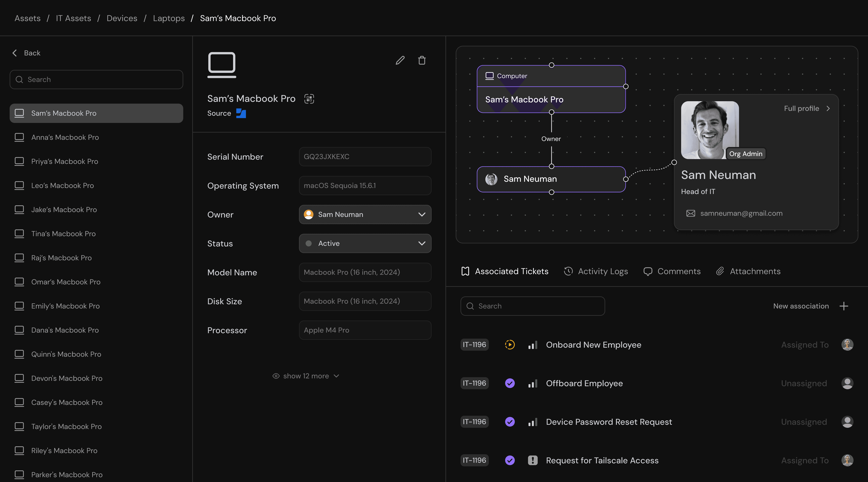868x482 pixels.
Task: Click the pencil edit icon
Action: (400, 60)
